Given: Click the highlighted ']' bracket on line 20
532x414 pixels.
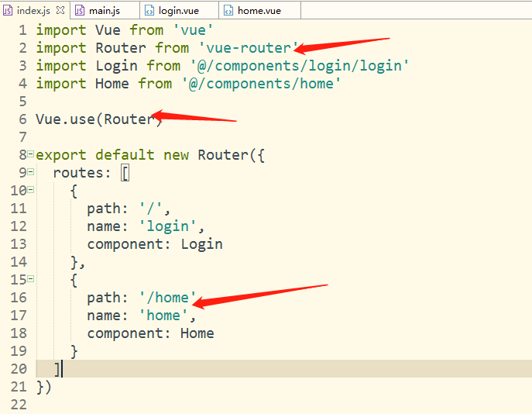Looking at the screenshot, I should point(58,369).
